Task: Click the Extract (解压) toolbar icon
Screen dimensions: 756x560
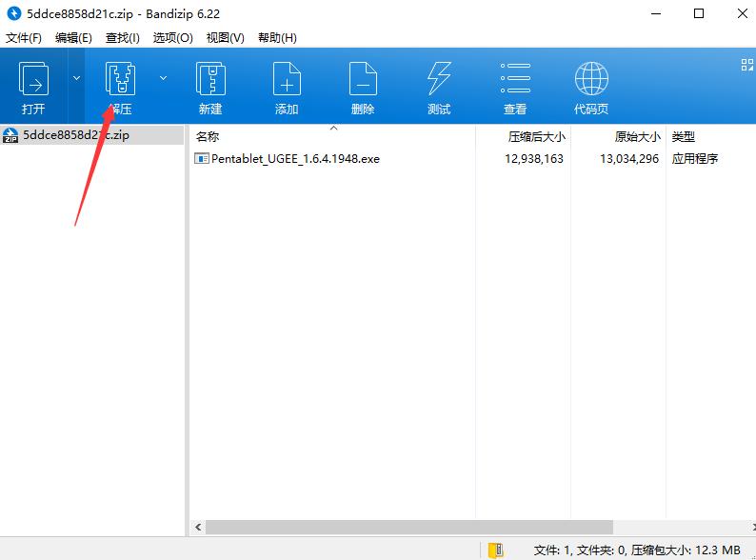Action: [120, 79]
